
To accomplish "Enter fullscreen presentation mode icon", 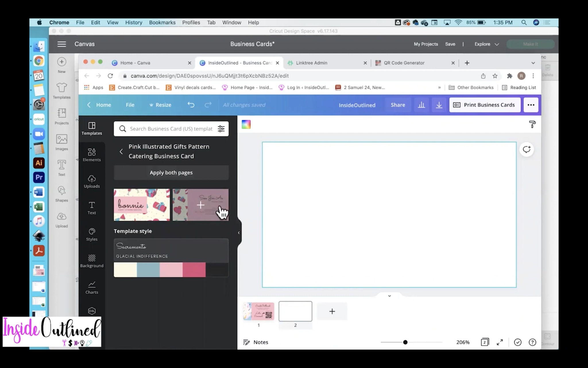I will tap(500, 342).
